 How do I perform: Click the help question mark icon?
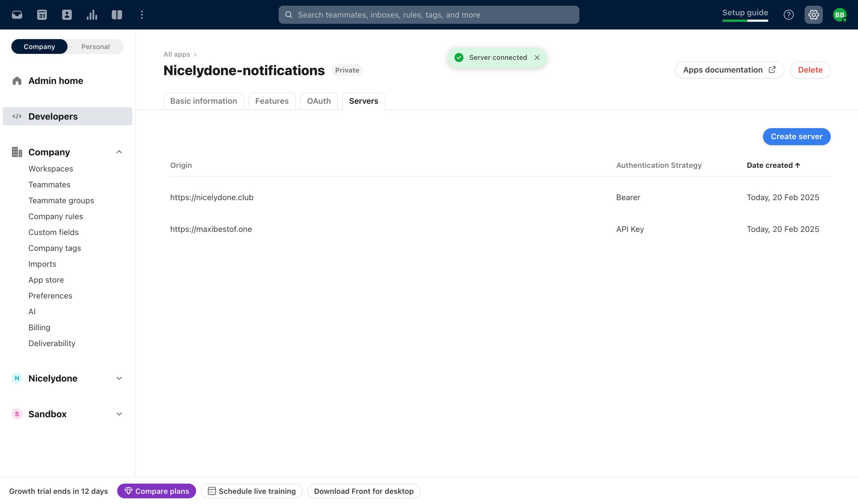(789, 15)
